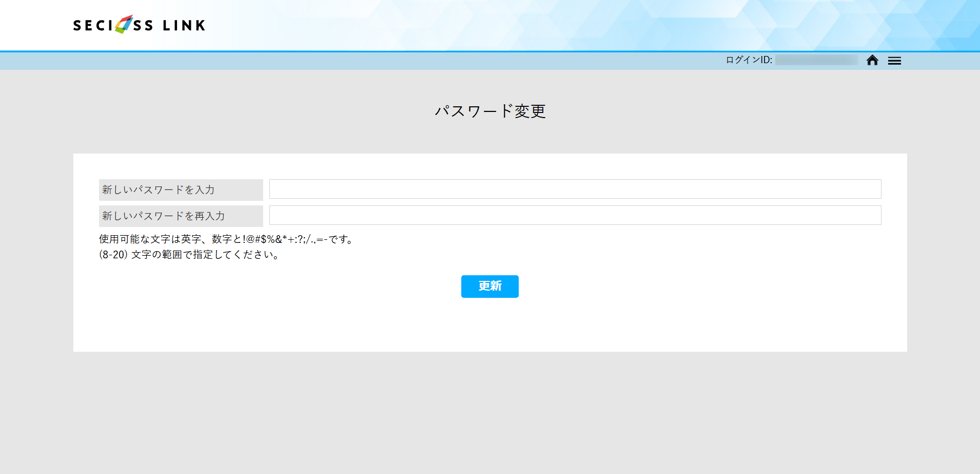The image size is (980, 474).
Task: Click the 更新 update button
Action: point(489,287)
